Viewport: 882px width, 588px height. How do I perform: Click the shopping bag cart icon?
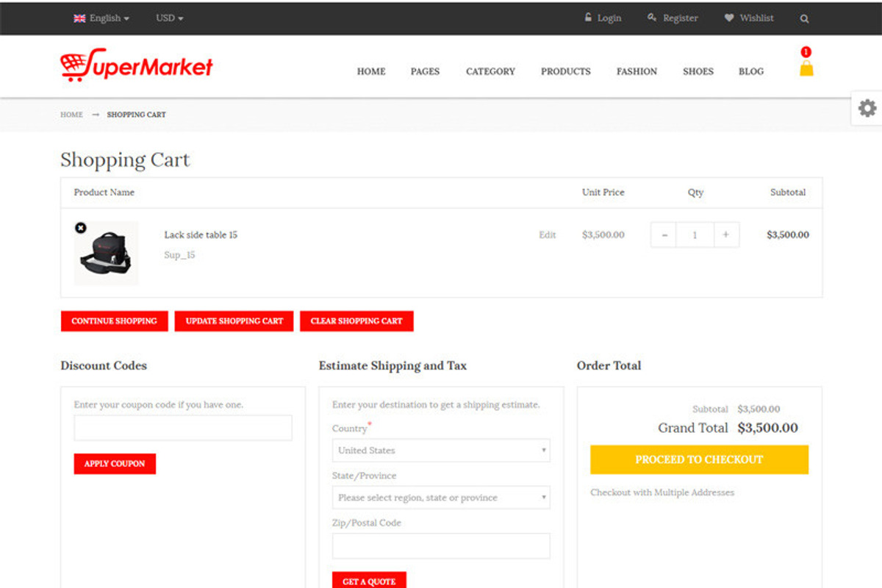tap(806, 68)
